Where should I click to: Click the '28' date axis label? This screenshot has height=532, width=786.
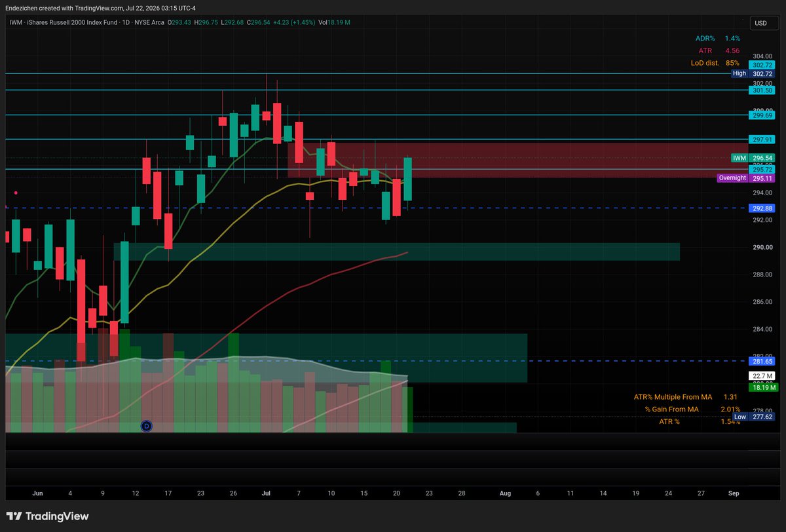(462, 493)
